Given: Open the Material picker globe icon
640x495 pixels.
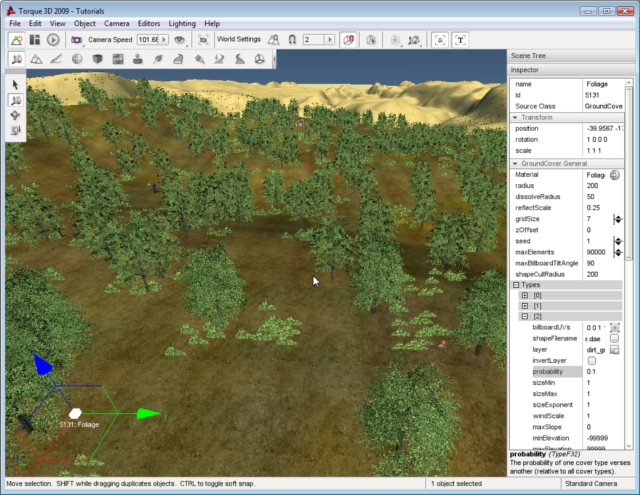Looking at the screenshot, I should click(615, 175).
